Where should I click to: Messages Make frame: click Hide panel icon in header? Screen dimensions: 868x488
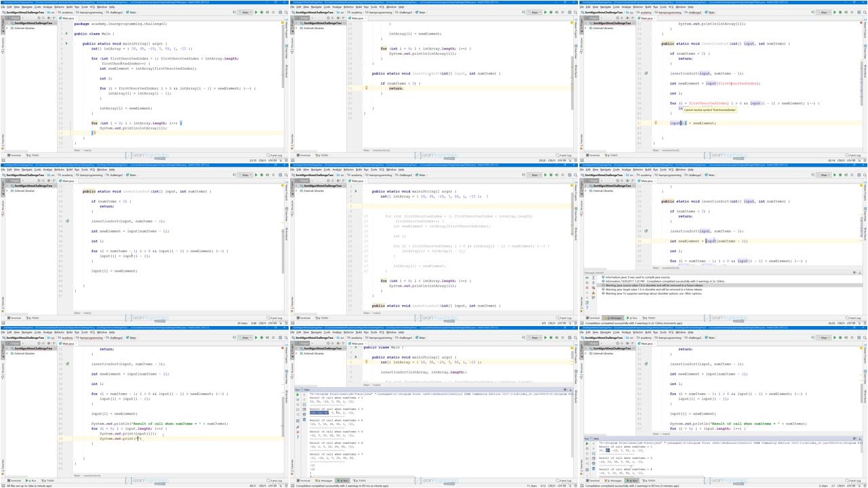(x=861, y=272)
